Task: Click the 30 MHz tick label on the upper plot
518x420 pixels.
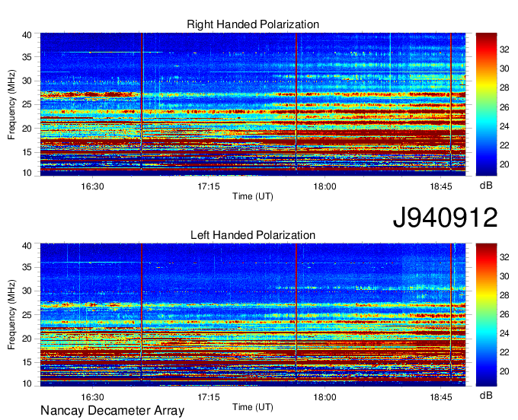Action: pyautogui.click(x=27, y=81)
